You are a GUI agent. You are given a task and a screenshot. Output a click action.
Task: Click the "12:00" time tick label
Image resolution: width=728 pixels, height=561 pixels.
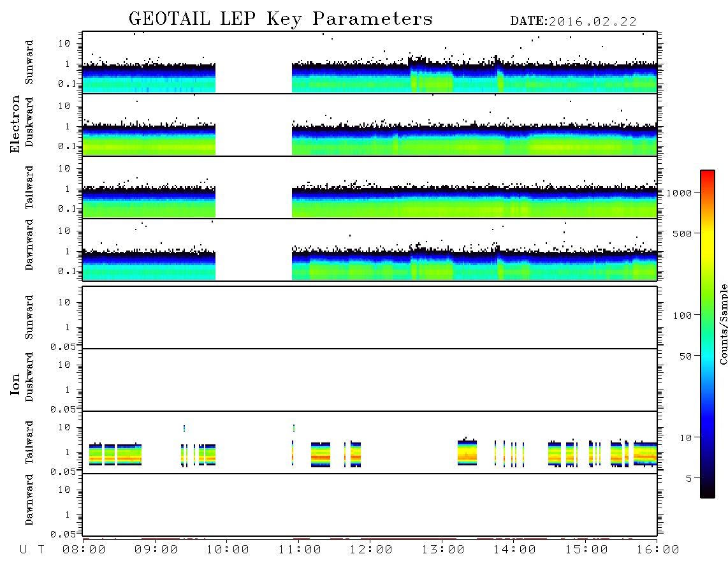[371, 550]
